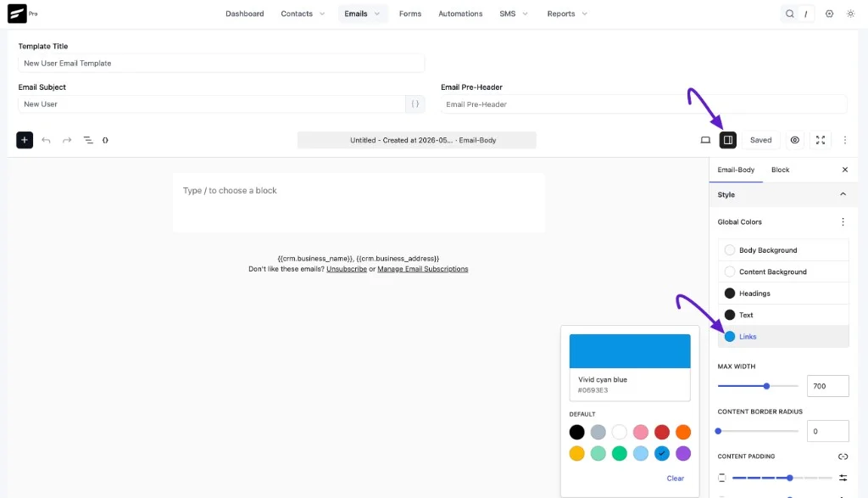
Task: Pick the vivid green cyan swatch
Action: click(x=620, y=453)
